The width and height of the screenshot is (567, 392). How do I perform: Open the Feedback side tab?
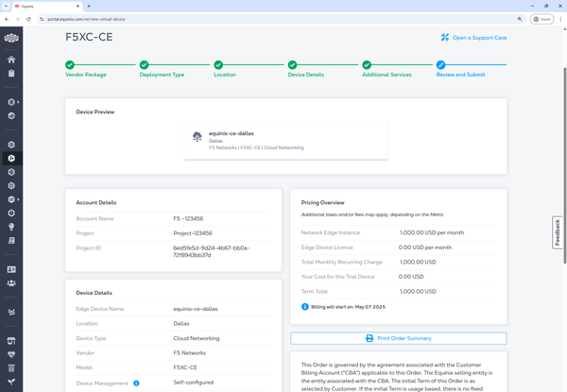[x=558, y=232]
